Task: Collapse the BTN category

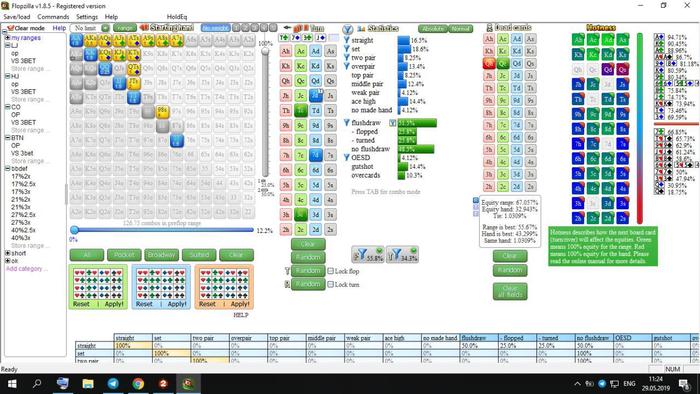Action: click(7, 138)
